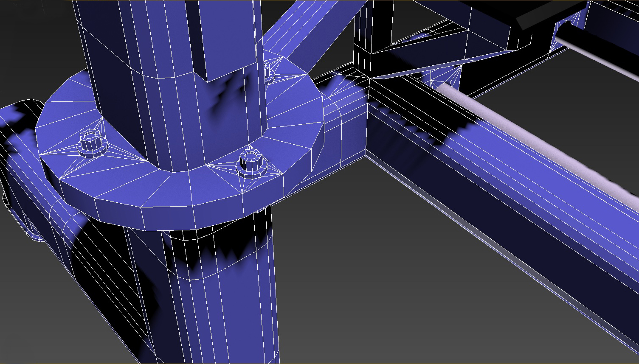Viewport: 639px width, 364px height.
Task: Select the left hex bolt on the flange
Action: [x=91, y=144]
